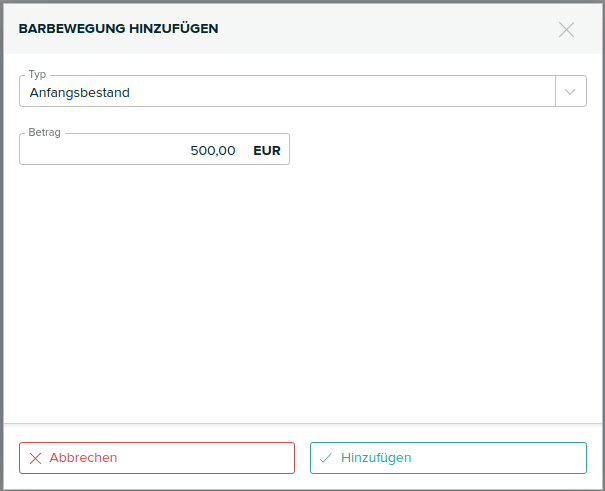Click the footer area above the buttons
The height and width of the screenshot is (491, 605).
302,432
